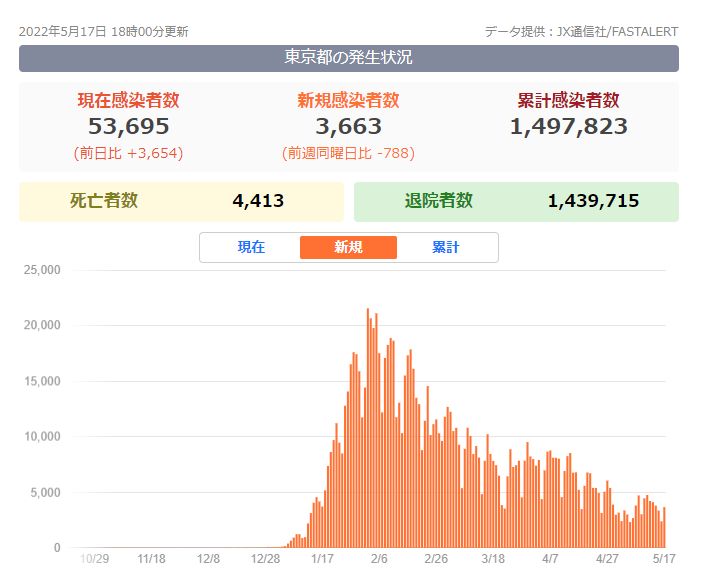
Task: Click the 5,000 y-axis label
Action: [x=45, y=492]
